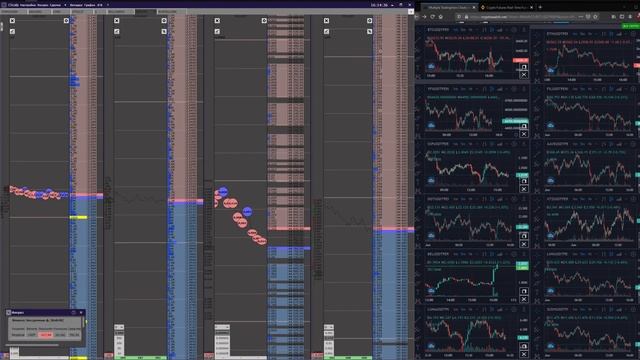Remove the bottom chart in the left column
The width and height of the screenshot is (640, 360).
pos(524,354)
